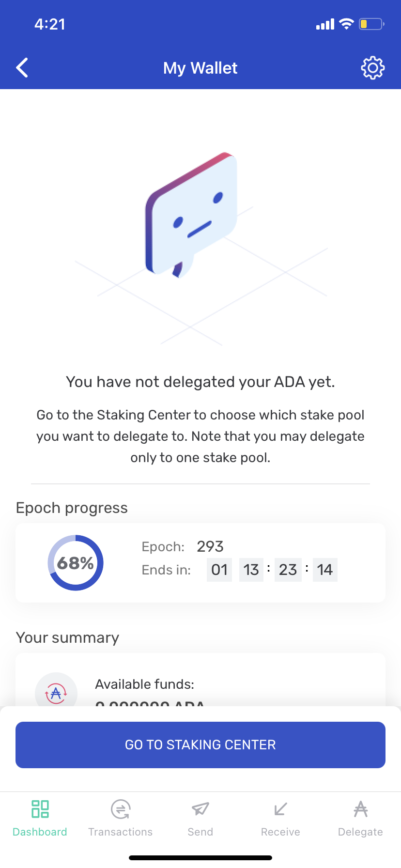Tap the Dashboard grid icon

tap(40, 809)
